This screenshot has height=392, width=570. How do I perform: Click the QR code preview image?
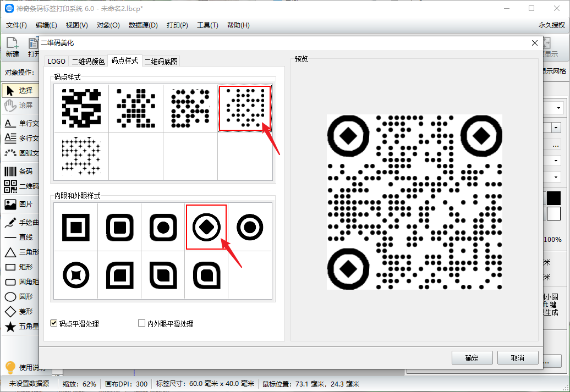coord(414,202)
